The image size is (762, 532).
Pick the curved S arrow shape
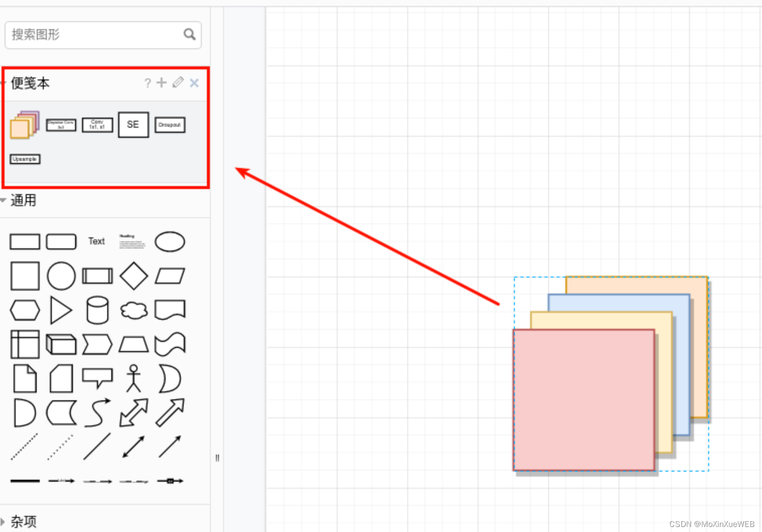[x=97, y=413]
